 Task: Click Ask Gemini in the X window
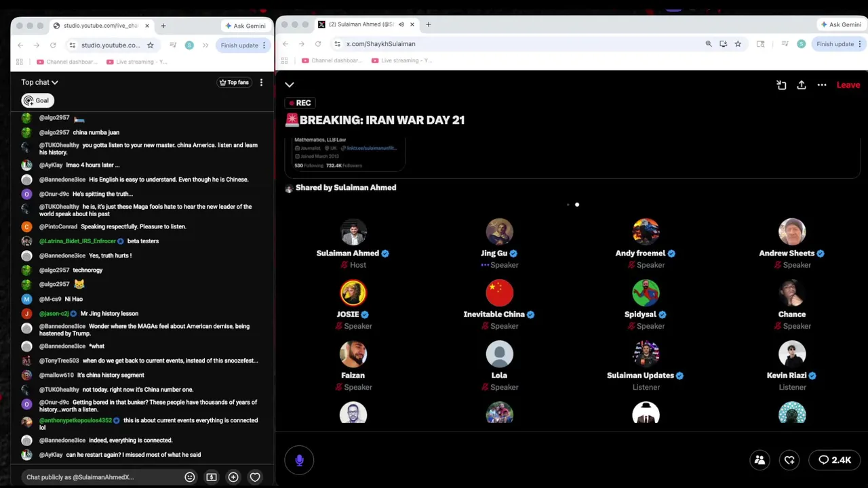point(841,24)
